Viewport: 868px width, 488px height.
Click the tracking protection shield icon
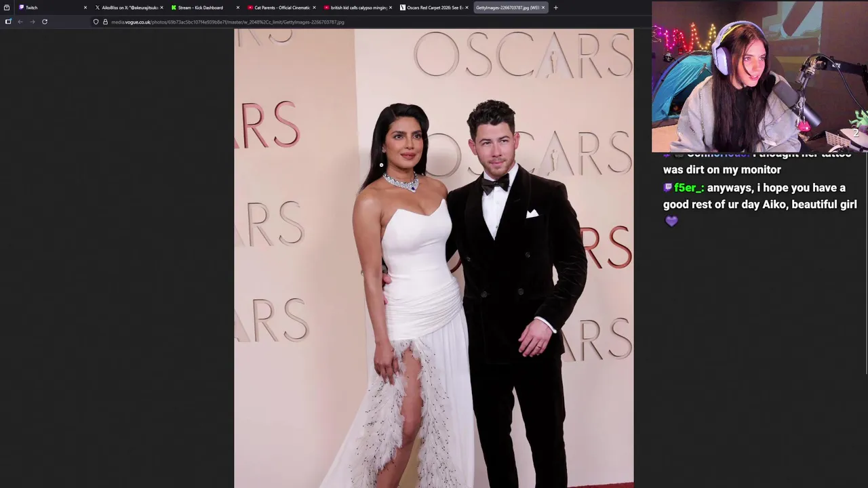(96, 22)
